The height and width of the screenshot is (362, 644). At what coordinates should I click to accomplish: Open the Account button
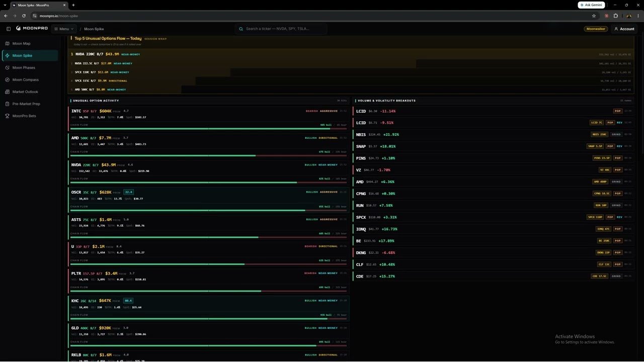coord(624,29)
